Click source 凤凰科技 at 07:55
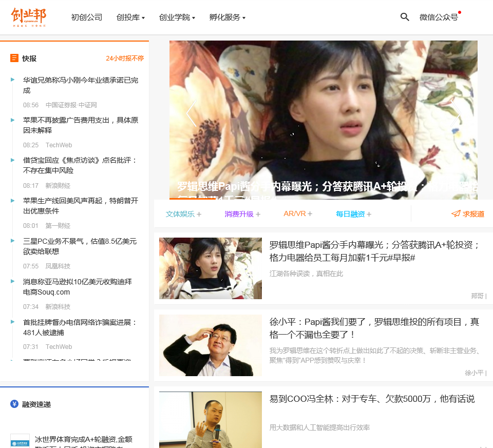 58,266
